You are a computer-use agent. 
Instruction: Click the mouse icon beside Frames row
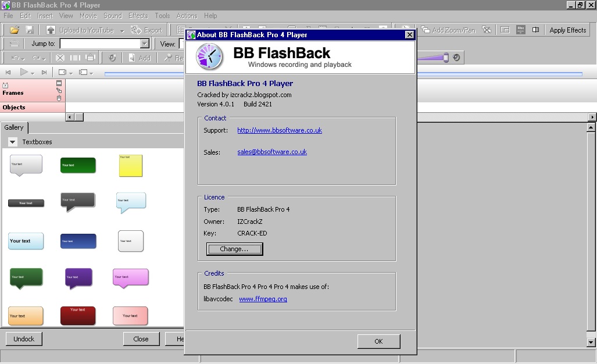[x=59, y=98]
